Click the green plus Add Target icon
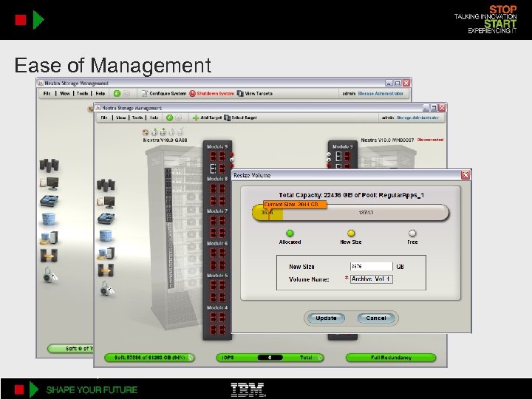The width and height of the screenshot is (532, 399). coord(196,117)
